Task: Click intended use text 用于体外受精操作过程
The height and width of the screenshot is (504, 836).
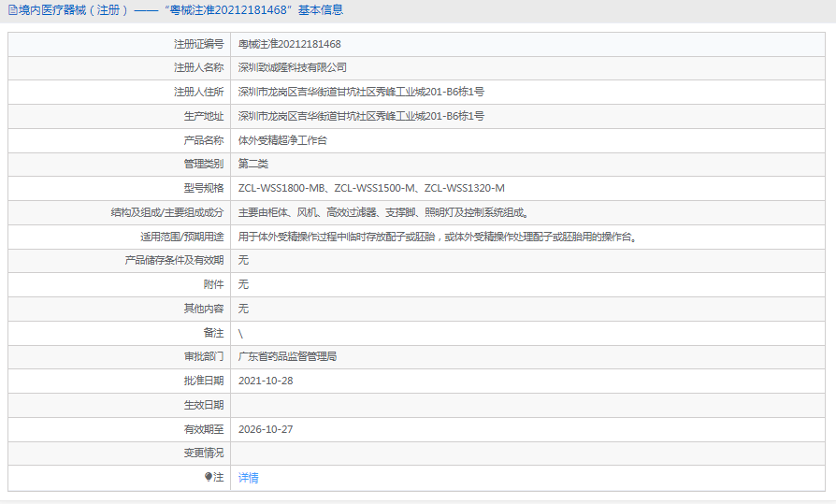Action: [x=438, y=237]
